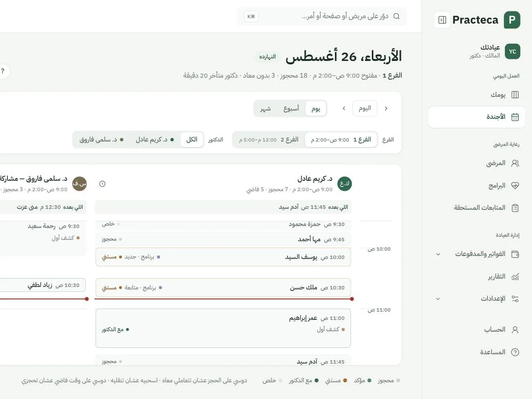532x399 pixels.
Task: Select الفرع 1 branch filter
Action: coord(341,140)
